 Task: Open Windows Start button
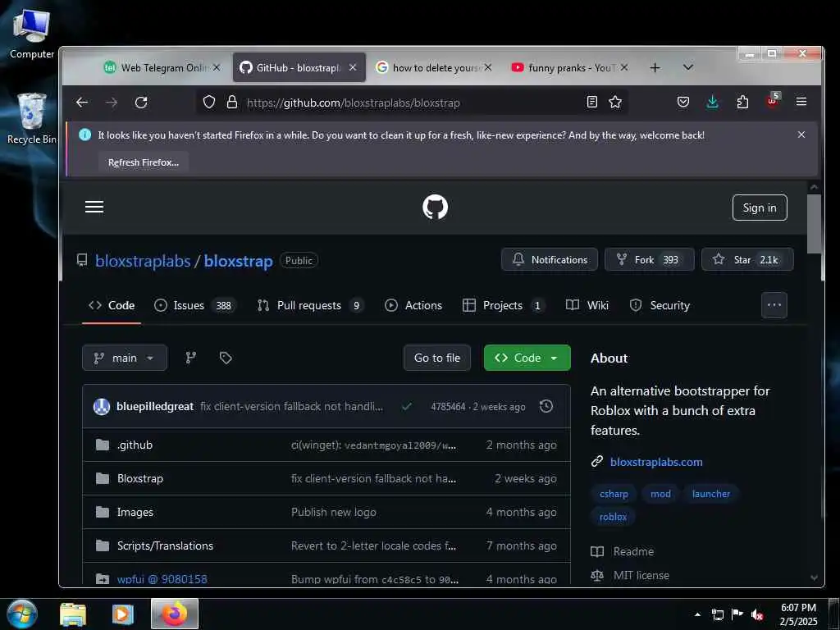point(22,614)
